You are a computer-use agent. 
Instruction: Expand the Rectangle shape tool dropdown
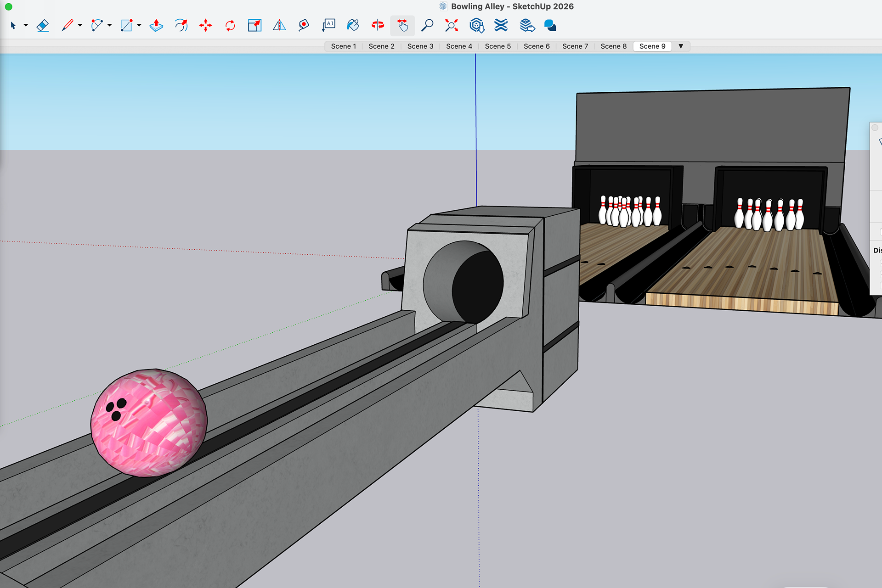[x=139, y=25]
